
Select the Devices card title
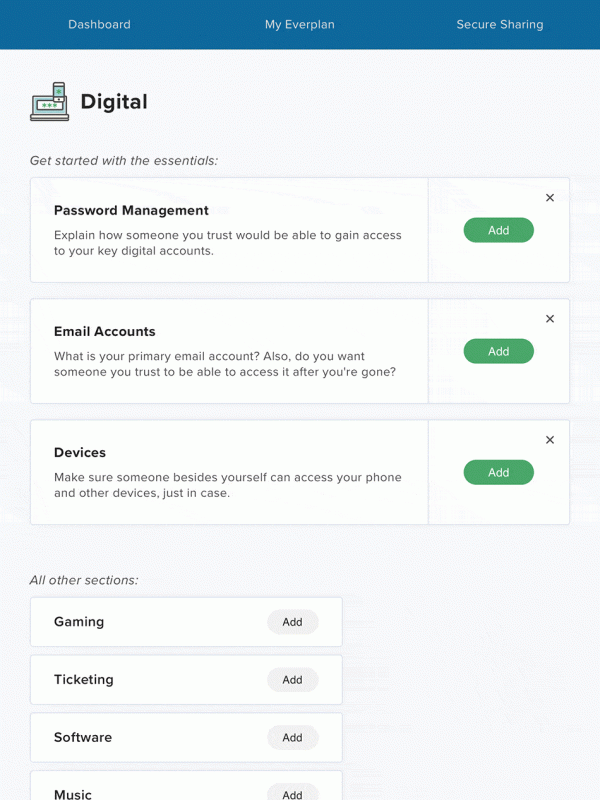[80, 453]
